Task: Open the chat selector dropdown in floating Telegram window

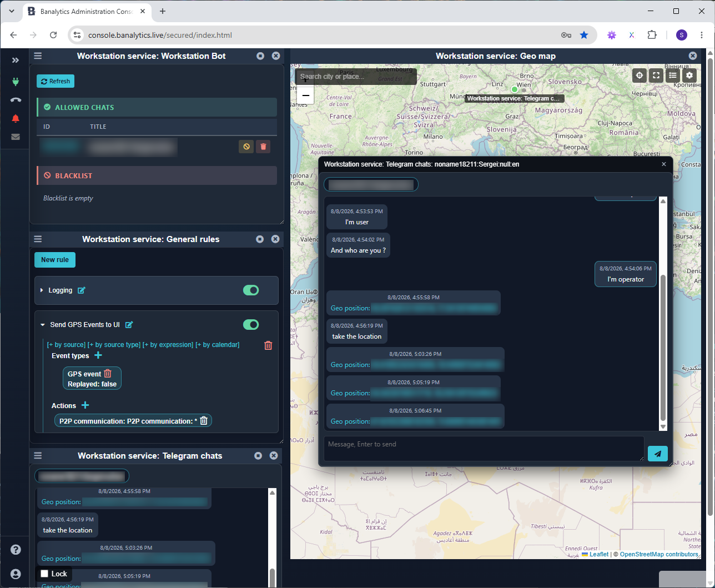Action: pos(371,184)
